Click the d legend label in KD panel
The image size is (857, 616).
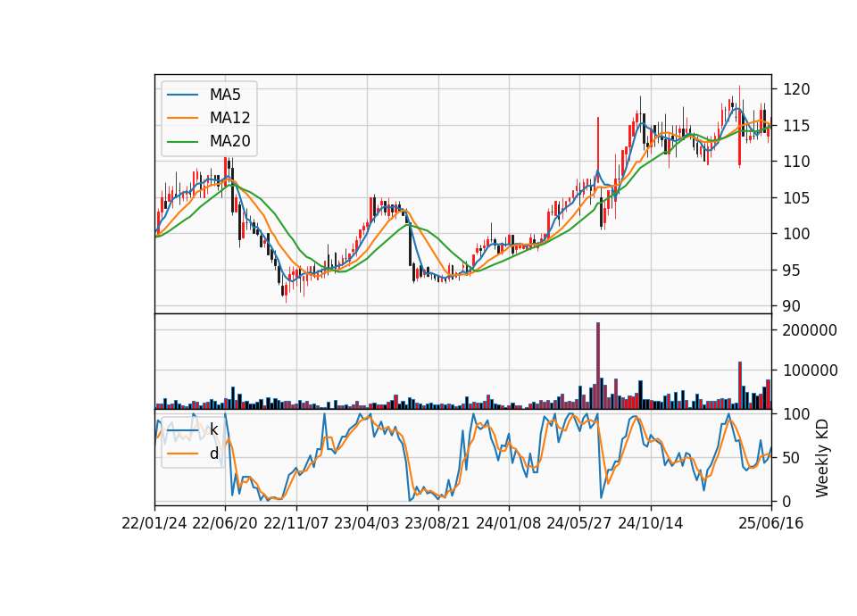point(213,454)
